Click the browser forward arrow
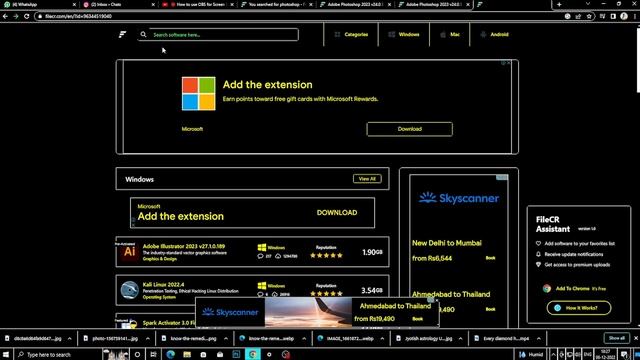 [16, 16]
